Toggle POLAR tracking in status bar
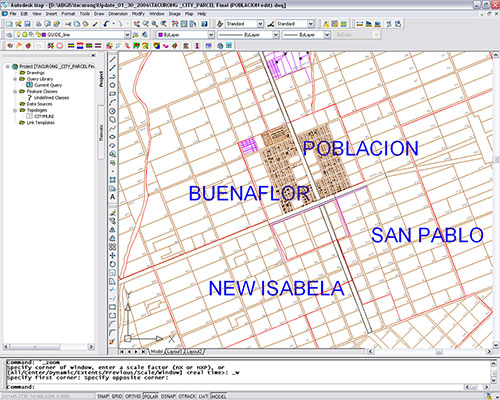The height and width of the screenshot is (400, 500). (151, 396)
